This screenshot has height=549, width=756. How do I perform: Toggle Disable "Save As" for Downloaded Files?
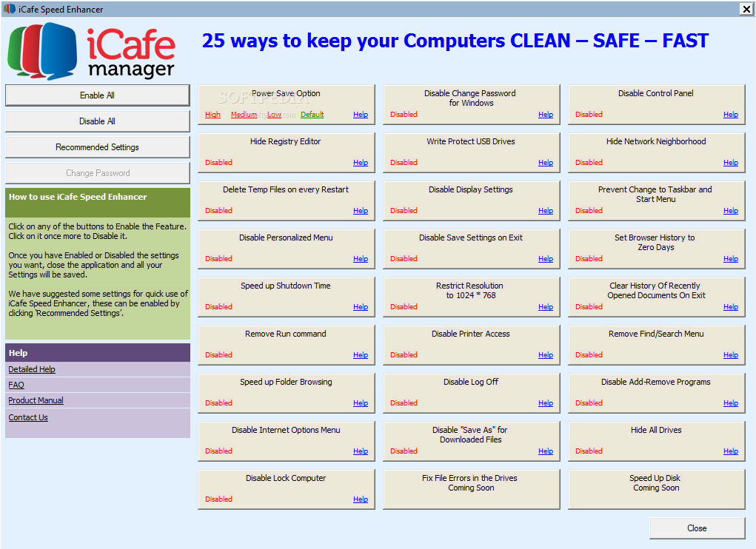(472, 442)
